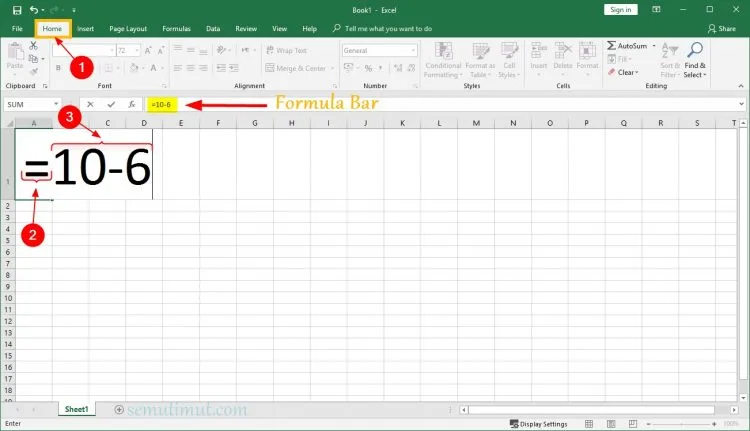Screen dimensions: 750x431
Task: Collapse the ribbon with the caret arrow
Action: click(741, 86)
